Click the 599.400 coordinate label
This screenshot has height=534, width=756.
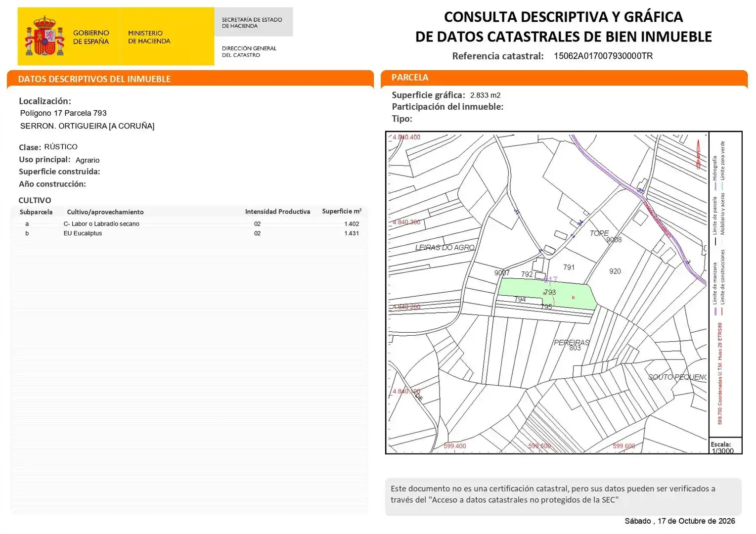(454, 446)
